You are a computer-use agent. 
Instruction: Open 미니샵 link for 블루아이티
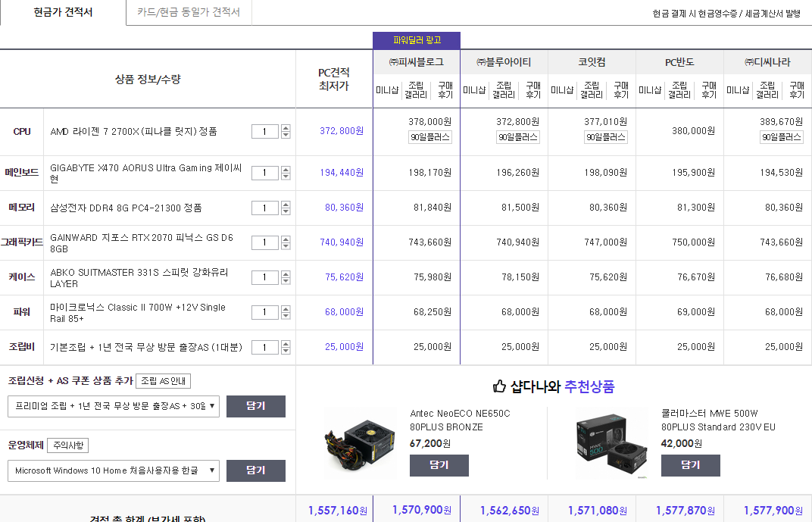click(x=474, y=90)
